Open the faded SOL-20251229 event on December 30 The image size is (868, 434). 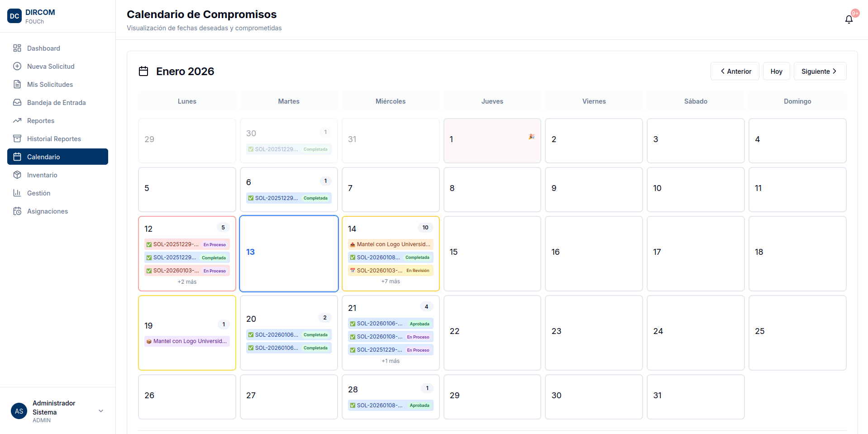[289, 149]
